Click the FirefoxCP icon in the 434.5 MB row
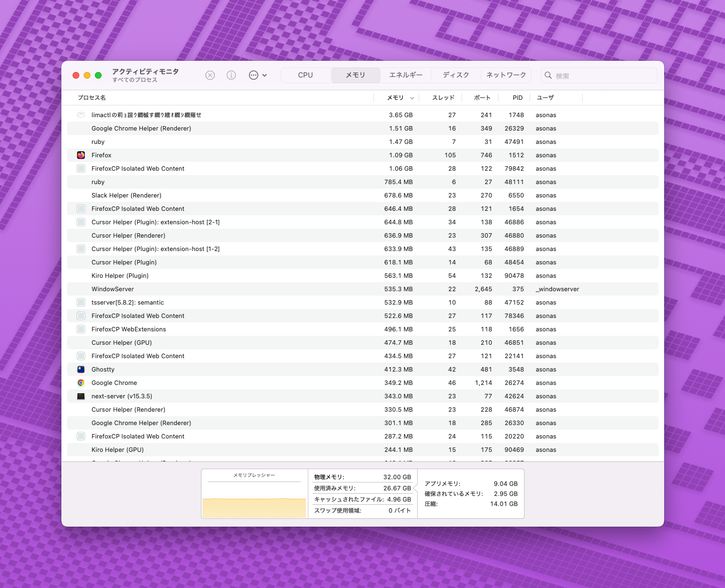Screen dimensions: 725x588 pos(81,356)
